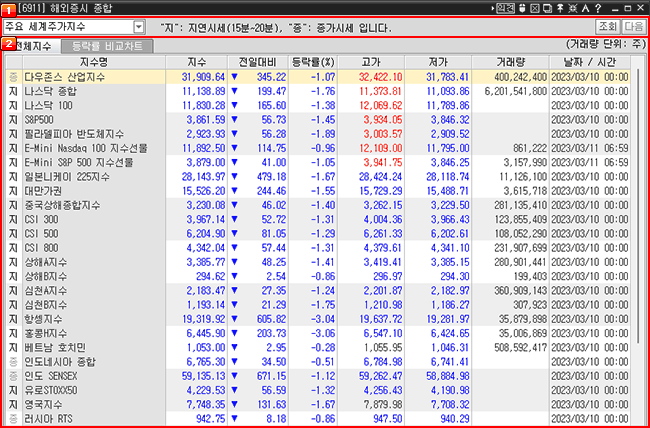The height and width of the screenshot is (428, 650).
Task: Sort by the 전일대비 column header
Action: [x=258, y=63]
